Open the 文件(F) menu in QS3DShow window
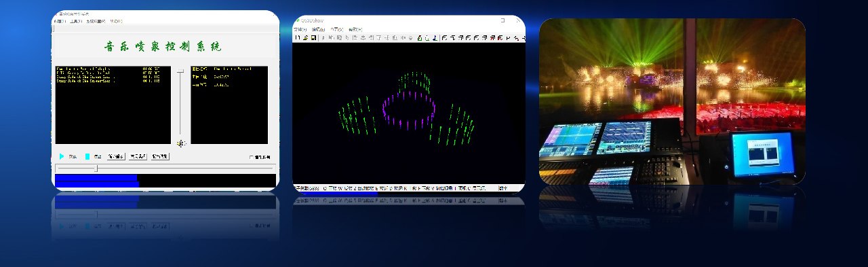 300,30
